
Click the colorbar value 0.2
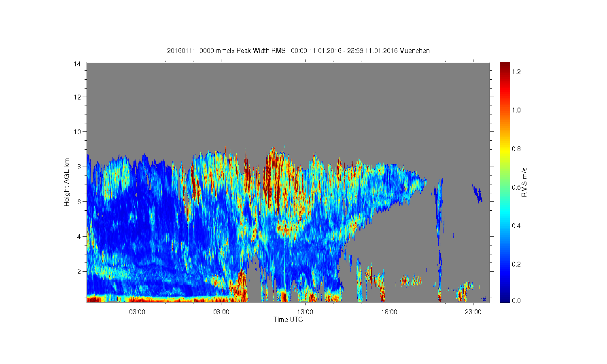[516, 264]
